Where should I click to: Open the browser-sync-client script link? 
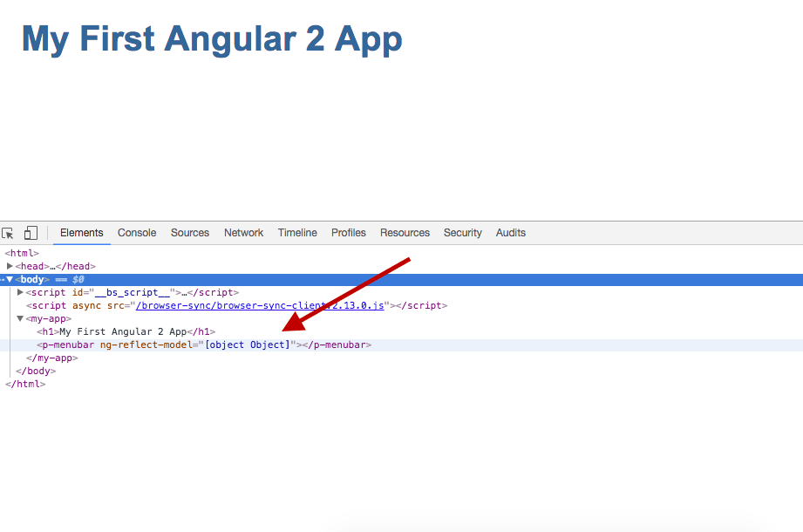260,306
